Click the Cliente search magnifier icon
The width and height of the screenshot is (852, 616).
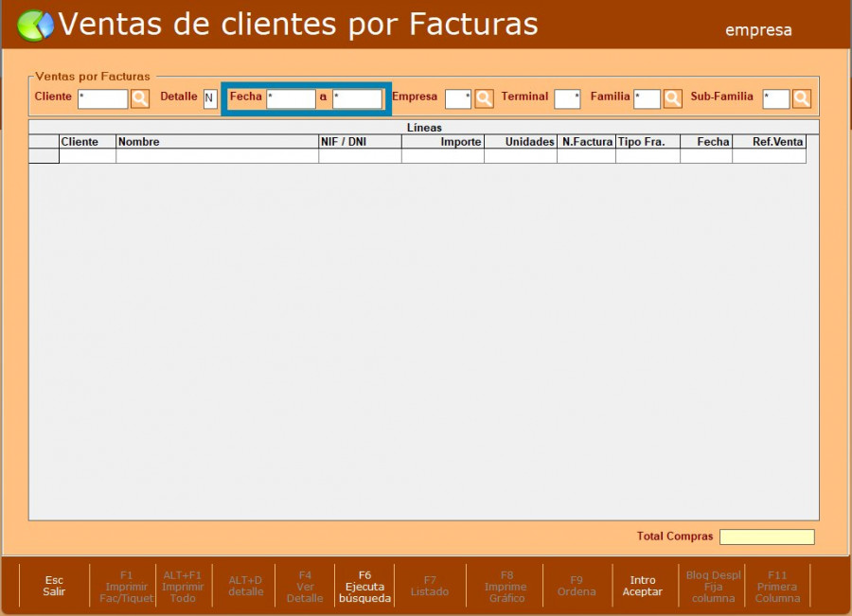(140, 98)
